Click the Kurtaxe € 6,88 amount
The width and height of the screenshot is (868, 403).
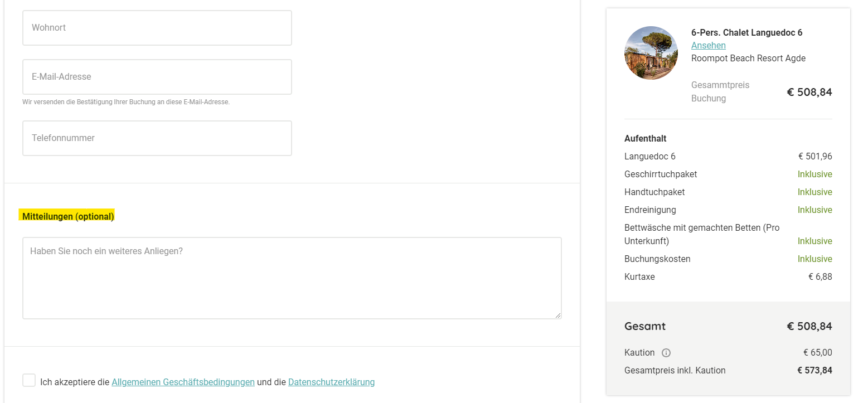[820, 277]
